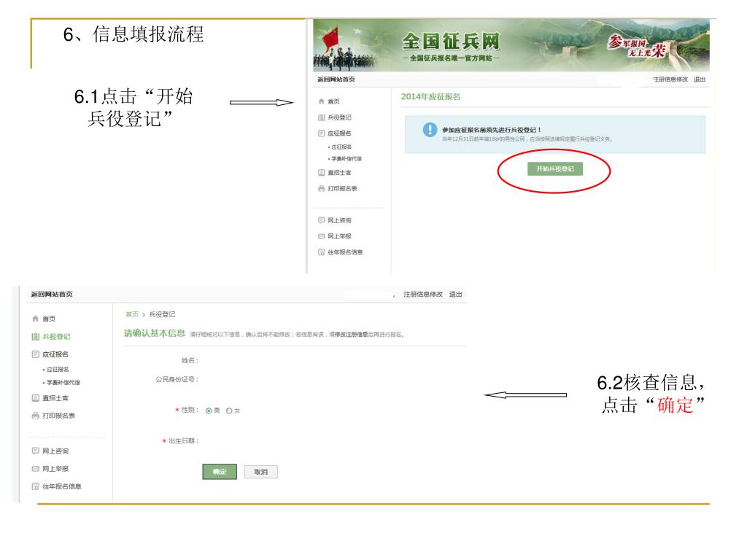Click 直招士官 icon in lower sidebar
The image size is (747, 560).
[35, 398]
